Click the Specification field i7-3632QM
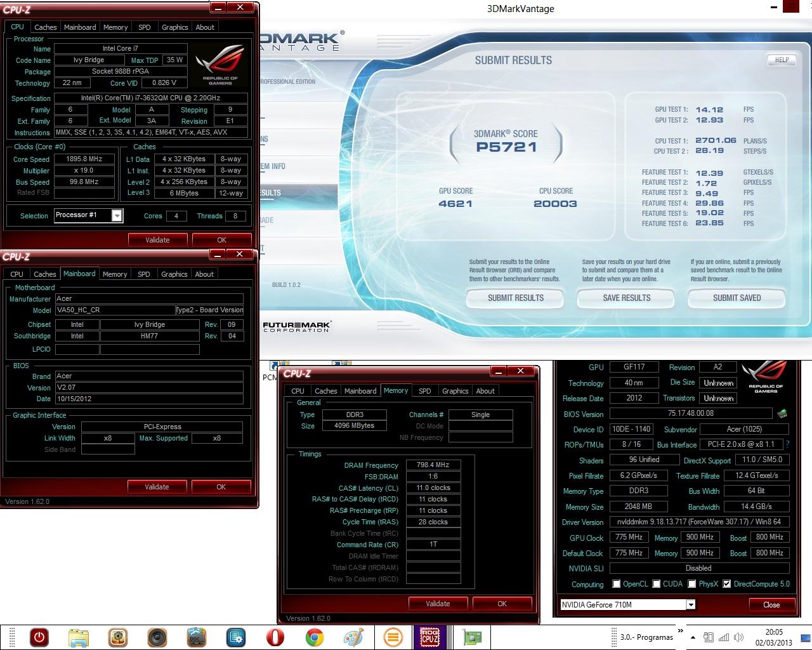The height and width of the screenshot is (650, 812). tap(151, 98)
